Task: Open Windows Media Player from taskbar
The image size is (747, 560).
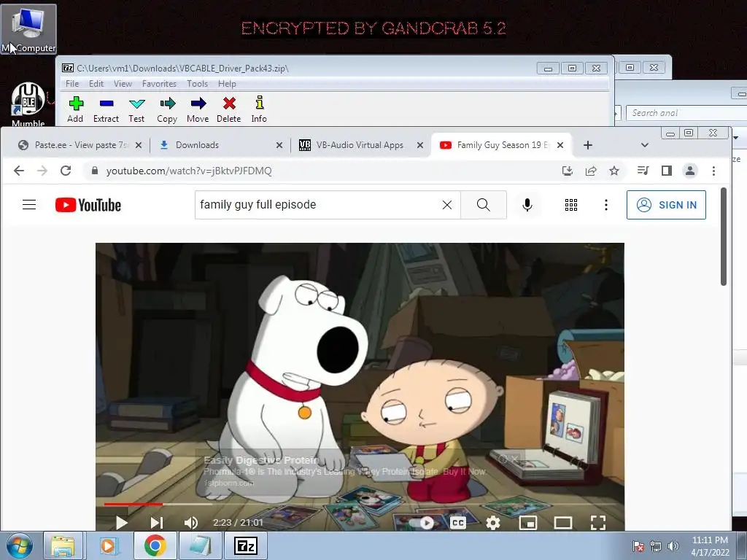Action: 108,545
